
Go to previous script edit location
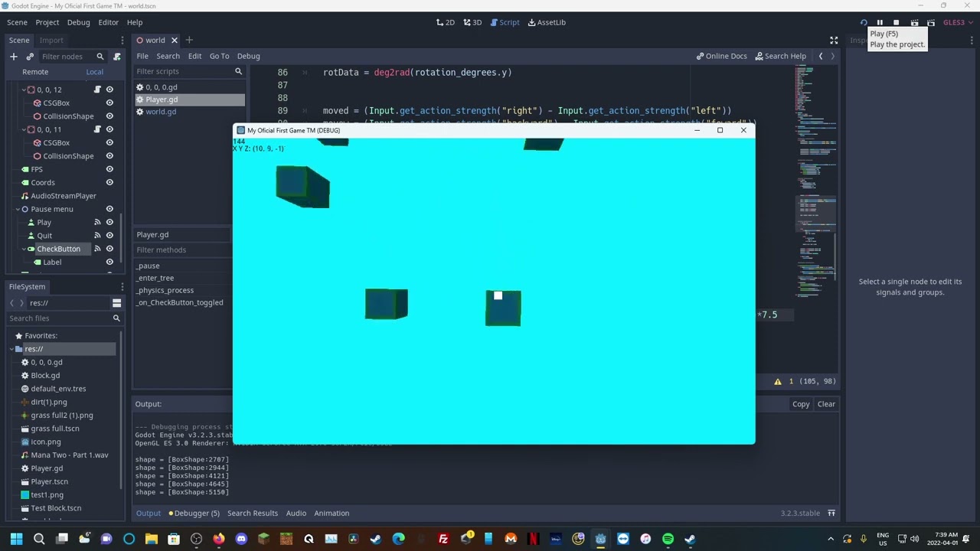pyautogui.click(x=821, y=56)
